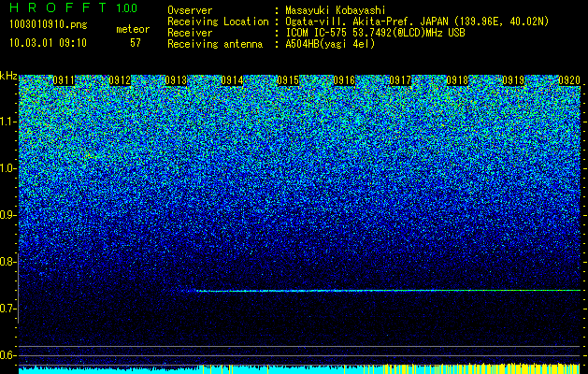Click the yellow-striped signal level bar at bottom right
Viewport: 588px width, 374px height.
pos(483,368)
